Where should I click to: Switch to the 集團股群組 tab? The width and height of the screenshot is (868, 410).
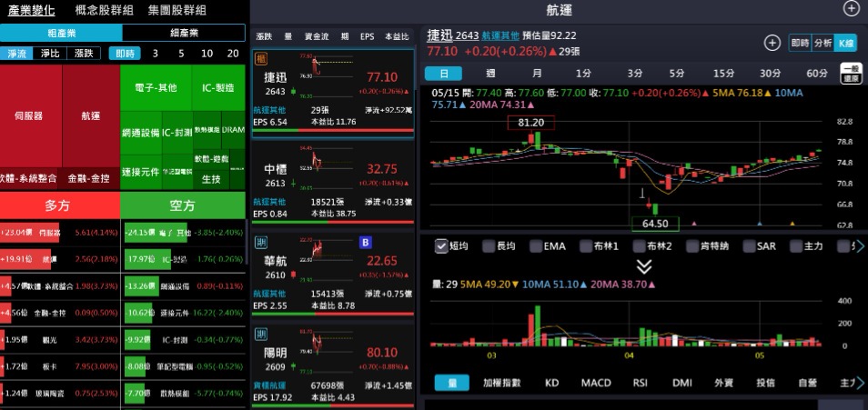point(177,9)
